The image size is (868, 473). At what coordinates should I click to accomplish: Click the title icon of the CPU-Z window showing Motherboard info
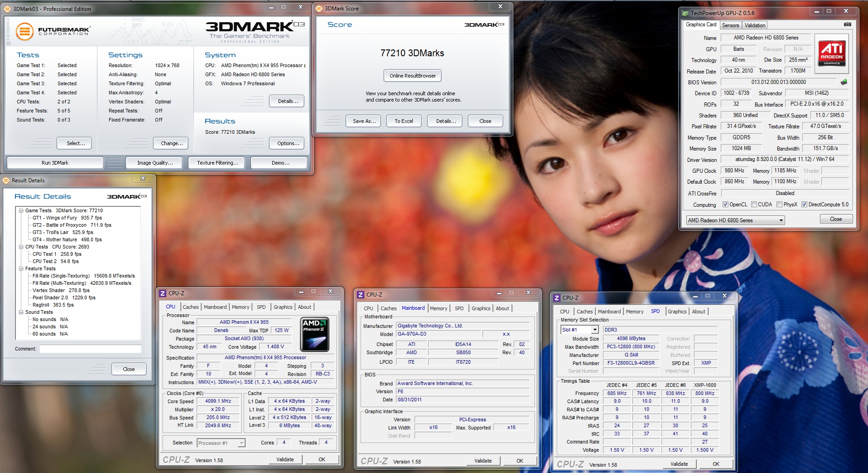[x=361, y=294]
